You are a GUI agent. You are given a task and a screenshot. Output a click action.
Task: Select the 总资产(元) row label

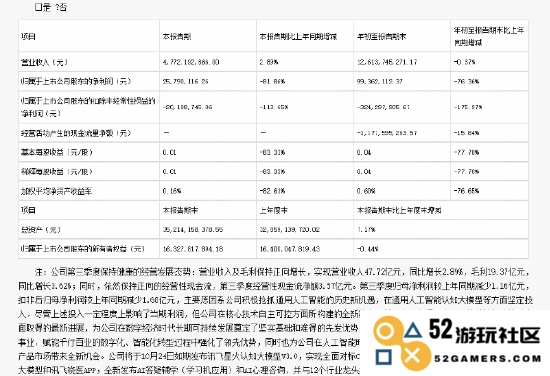(41, 230)
